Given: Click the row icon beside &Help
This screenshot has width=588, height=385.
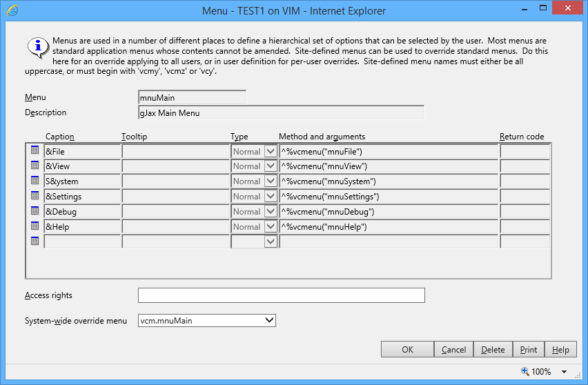Looking at the screenshot, I should coord(35,226).
